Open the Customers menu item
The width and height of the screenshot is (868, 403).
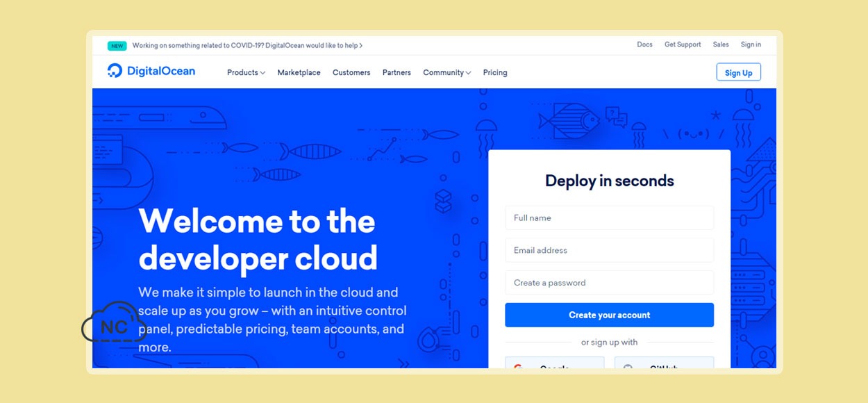coord(351,72)
